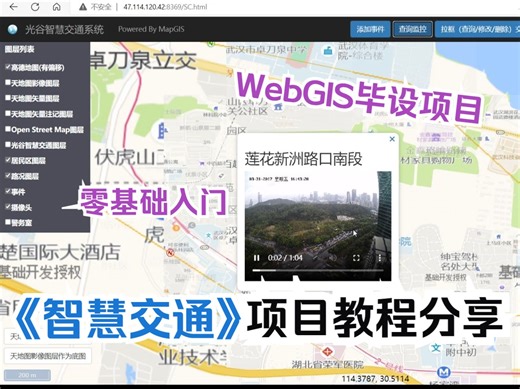The height and width of the screenshot is (389, 520).
Task: Click the globe logo beside 光谷智慧交通系统
Action: click(12, 30)
